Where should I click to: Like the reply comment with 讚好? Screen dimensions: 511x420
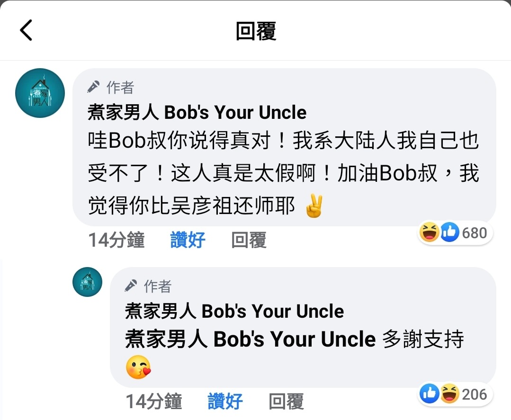(x=225, y=401)
